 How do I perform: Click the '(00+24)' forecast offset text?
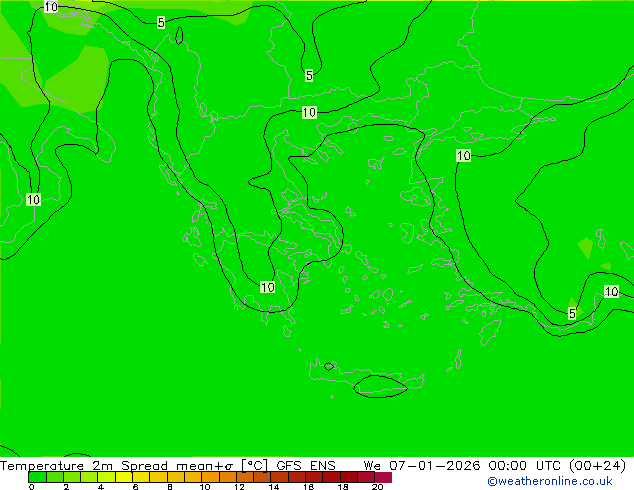tap(597, 466)
